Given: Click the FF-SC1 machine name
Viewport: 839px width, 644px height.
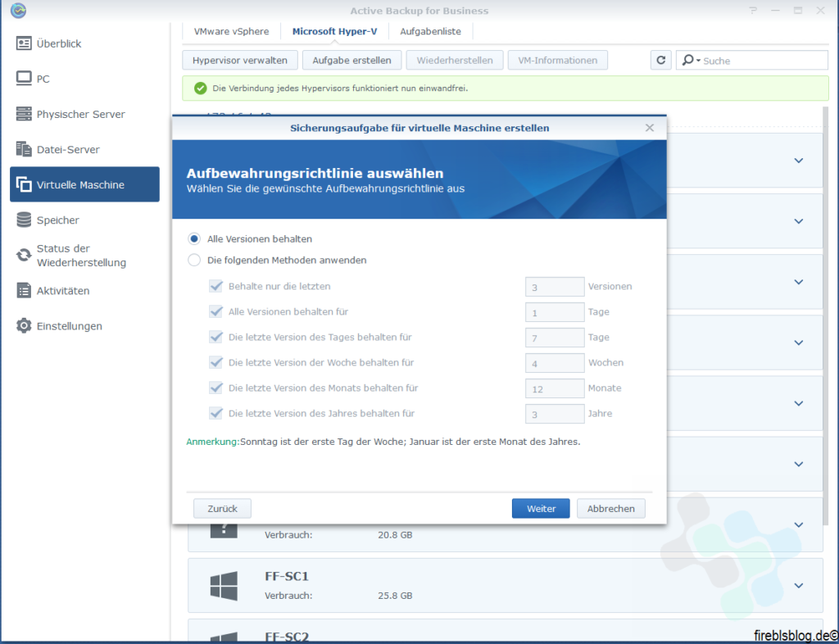Looking at the screenshot, I should pos(287,576).
